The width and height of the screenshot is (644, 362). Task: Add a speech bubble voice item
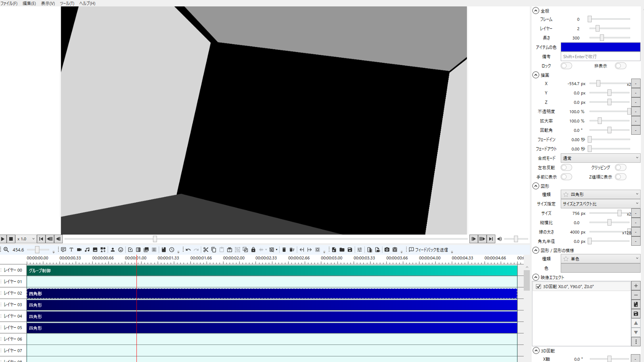pos(63,250)
